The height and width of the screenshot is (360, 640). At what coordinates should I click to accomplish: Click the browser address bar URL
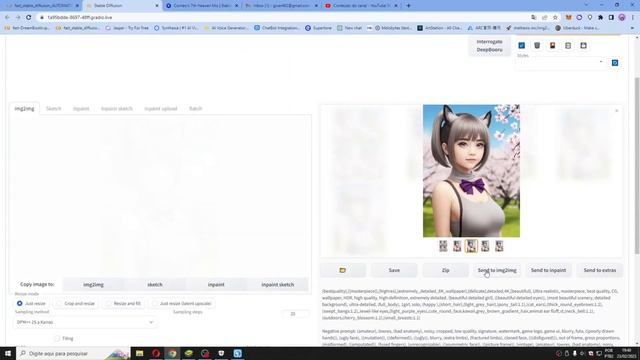coord(80,18)
